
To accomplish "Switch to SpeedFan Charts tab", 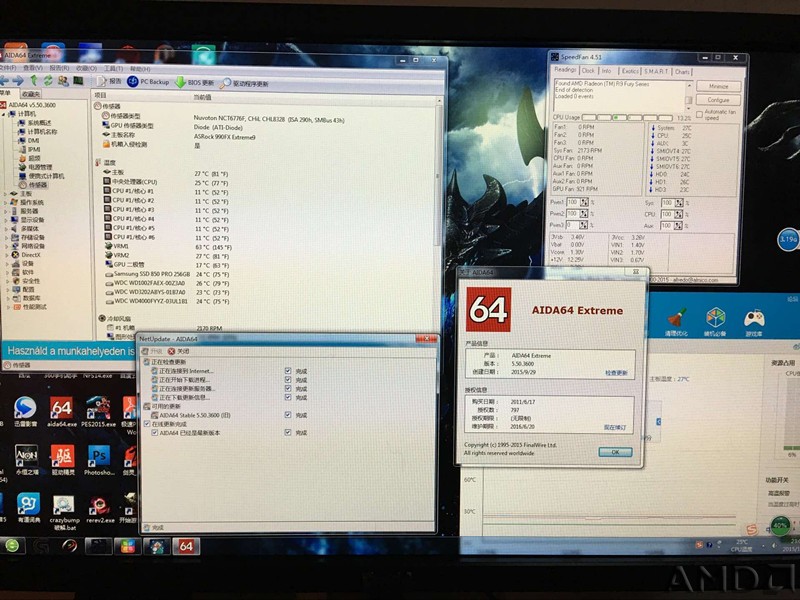I will [x=682, y=72].
